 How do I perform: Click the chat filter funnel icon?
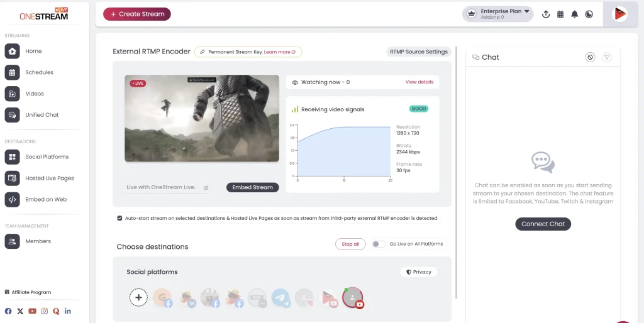click(606, 57)
